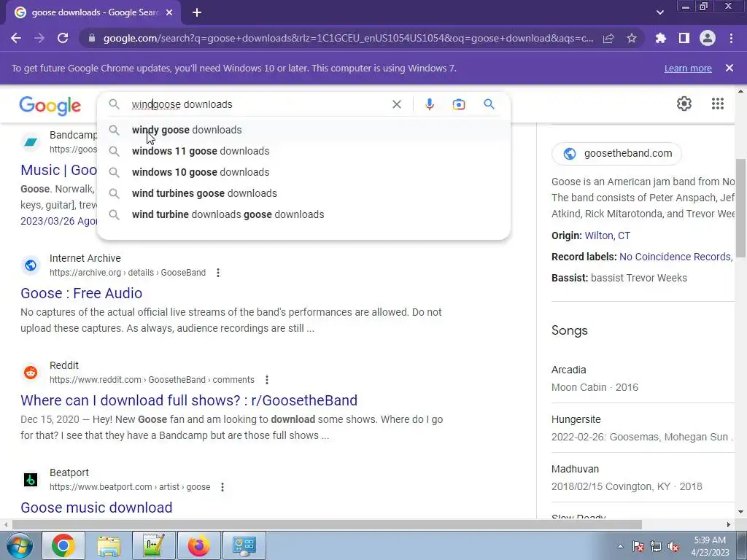
Task: Open the Extensions puzzle icon
Action: tap(660, 38)
